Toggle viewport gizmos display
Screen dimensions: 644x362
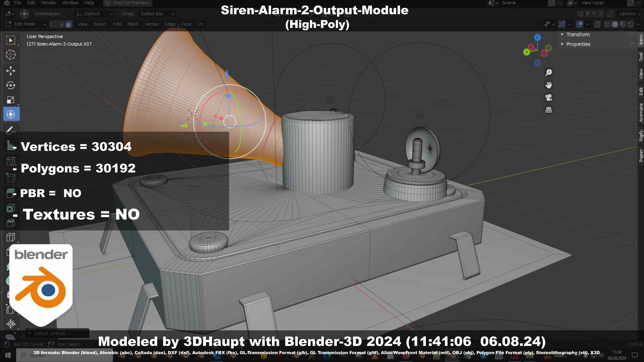[562, 24]
